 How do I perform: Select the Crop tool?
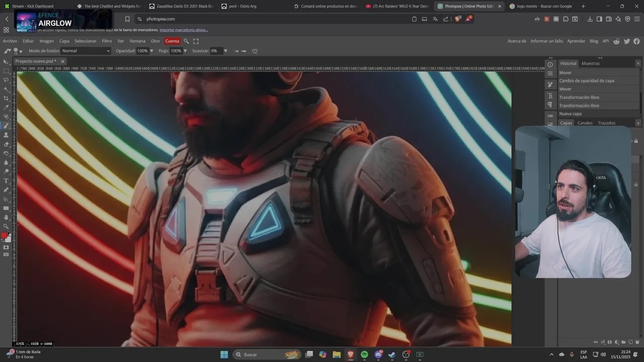(x=6, y=98)
